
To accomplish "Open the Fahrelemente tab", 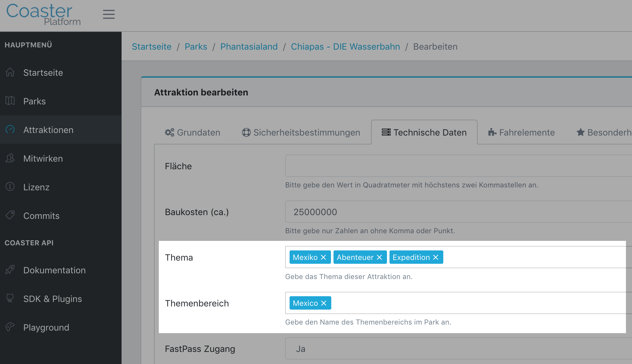I will click(522, 132).
